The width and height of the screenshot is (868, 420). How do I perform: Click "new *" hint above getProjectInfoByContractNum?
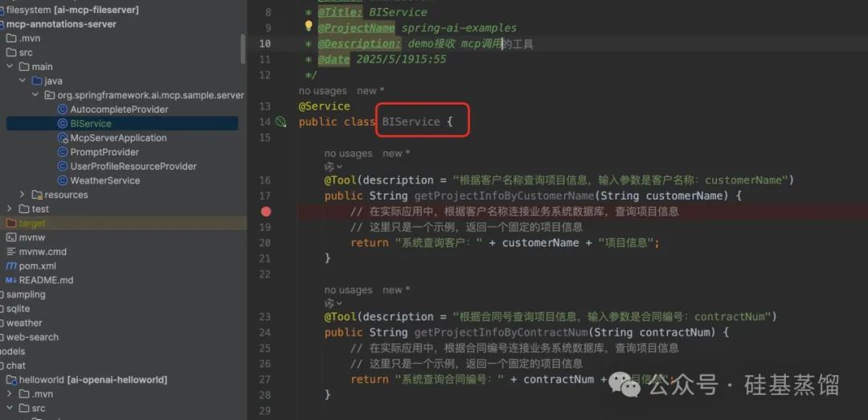(x=395, y=290)
